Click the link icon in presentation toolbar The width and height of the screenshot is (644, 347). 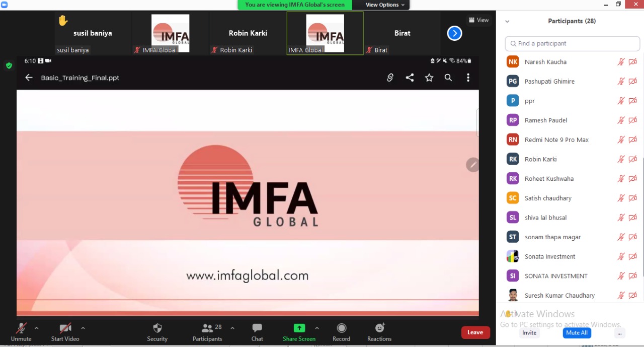[390, 78]
